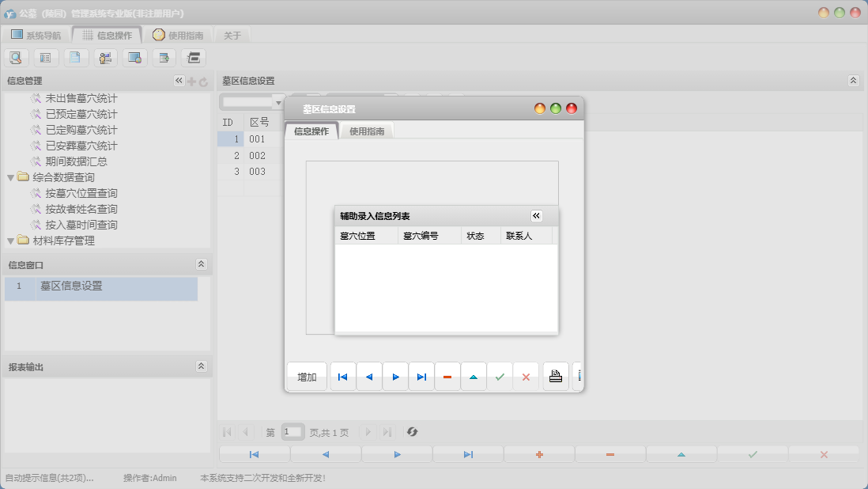Click the red X cancel icon in dialog
This screenshot has width=868, height=489.
pyautogui.click(x=526, y=377)
